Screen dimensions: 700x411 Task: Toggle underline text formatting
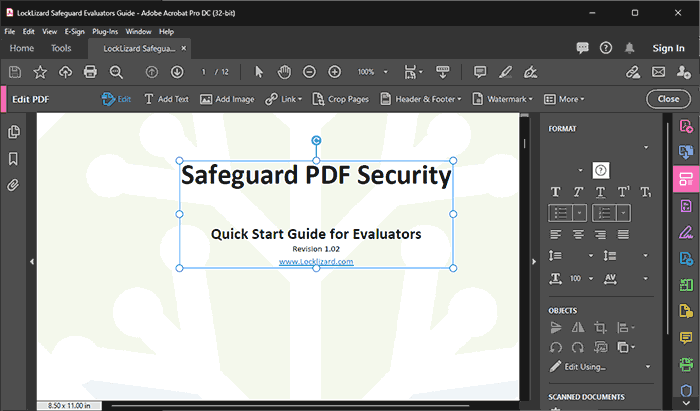[x=600, y=192]
